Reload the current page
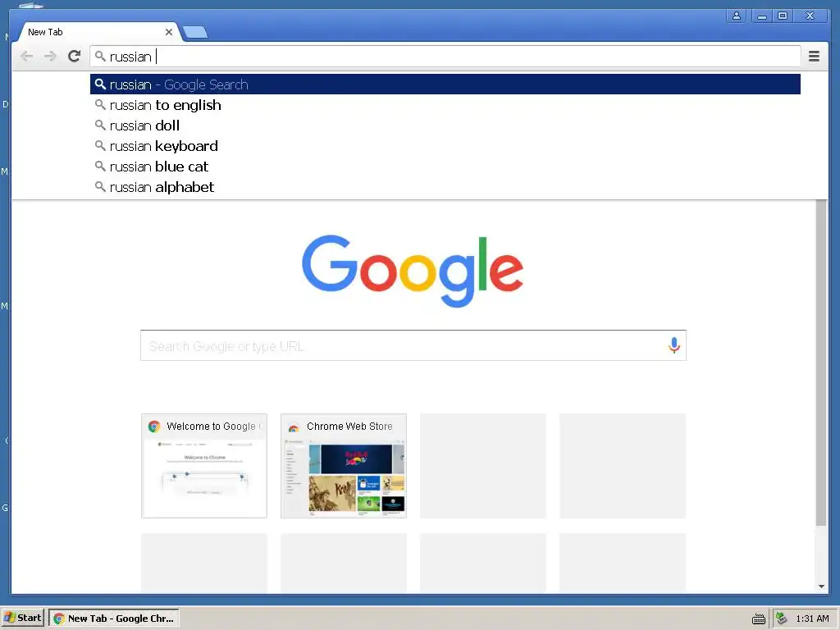 point(75,57)
